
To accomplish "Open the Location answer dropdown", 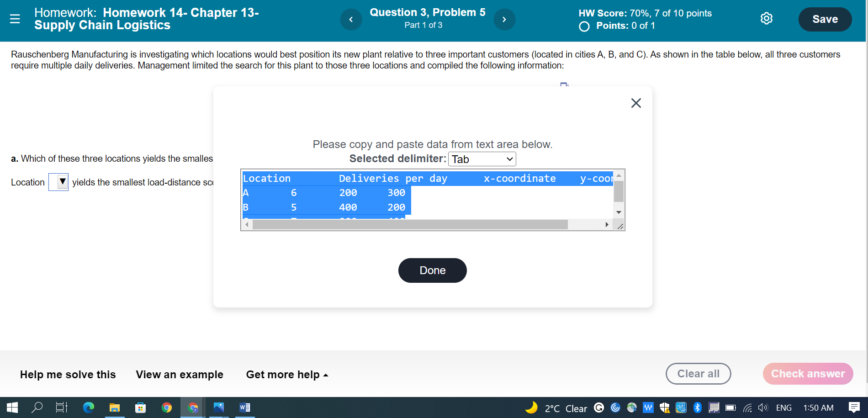I will pos(58,182).
